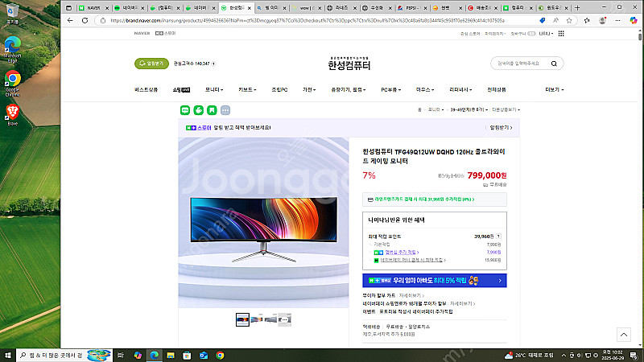This screenshot has width=644, height=362.
Task: Click the blue shopping tag icon in address bar
Action: point(542,21)
